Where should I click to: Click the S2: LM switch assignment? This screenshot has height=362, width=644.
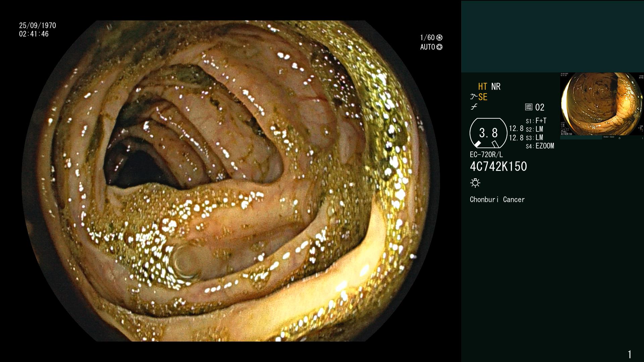pos(534,129)
